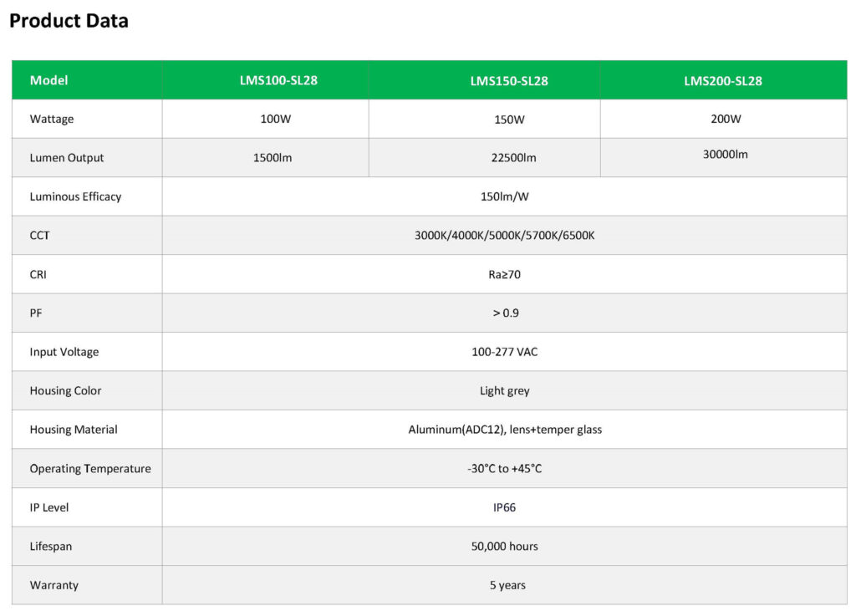Click the 100-277 VAC input voltage value
Image resolution: width=856 pixels, height=616 pixels.
[x=505, y=352]
